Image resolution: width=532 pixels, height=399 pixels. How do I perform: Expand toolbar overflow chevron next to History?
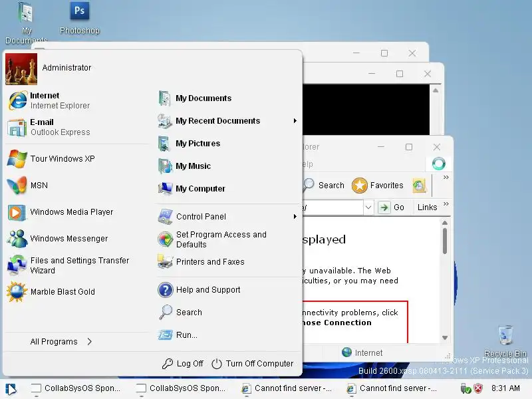(446, 177)
